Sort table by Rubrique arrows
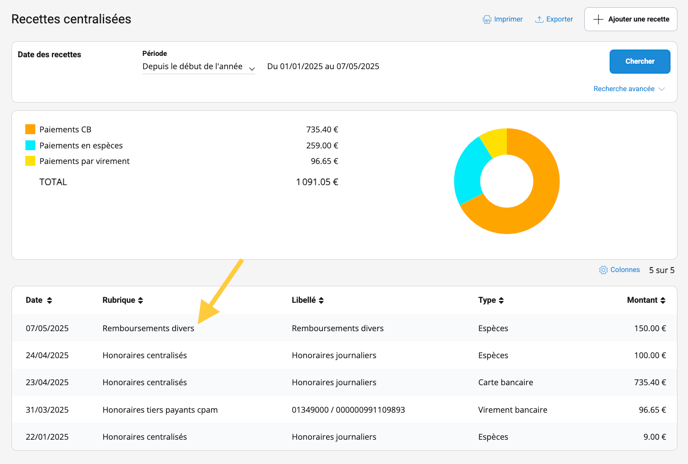The image size is (688, 464). 141,300
